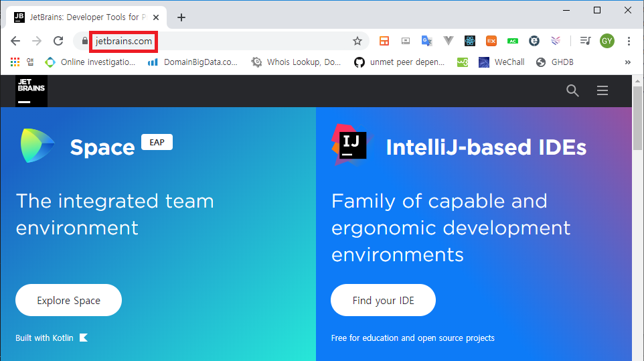The height and width of the screenshot is (361, 644).
Task: Open the GY profile avatar
Action: tap(607, 41)
